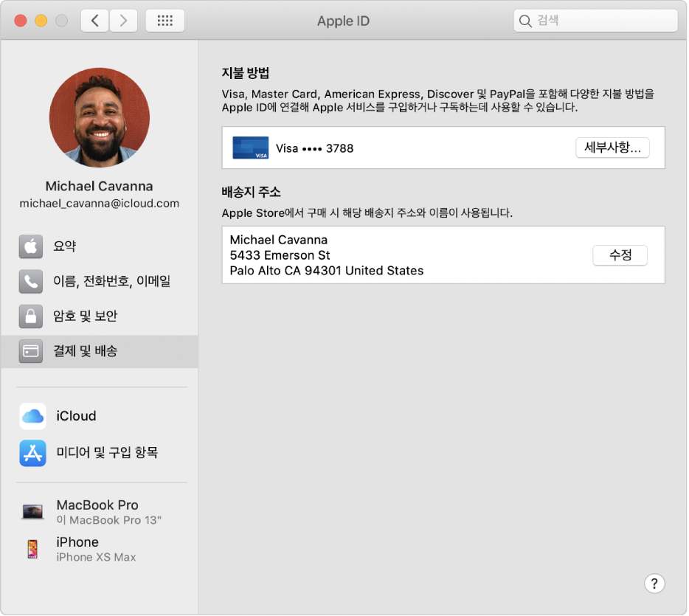
Task: Click the 배송지 주소 heading
Action: (x=251, y=192)
